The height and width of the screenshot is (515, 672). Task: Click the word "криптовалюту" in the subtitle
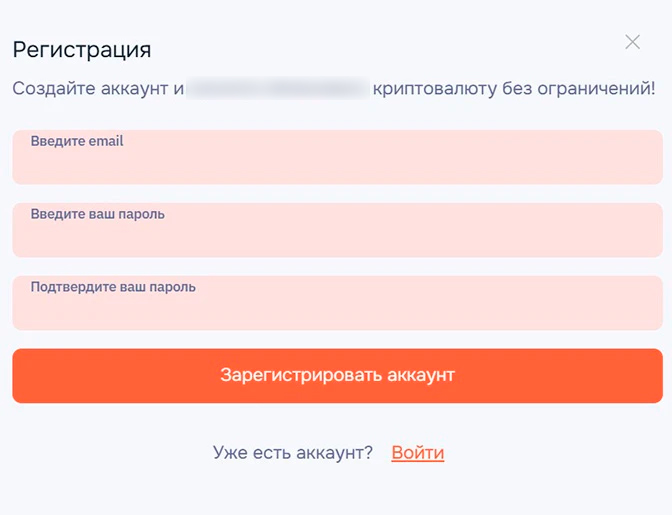pos(433,89)
